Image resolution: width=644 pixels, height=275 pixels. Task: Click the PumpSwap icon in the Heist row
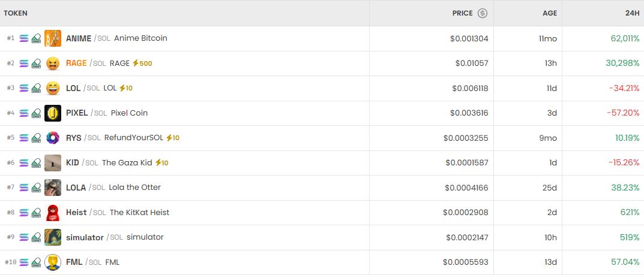37,213
